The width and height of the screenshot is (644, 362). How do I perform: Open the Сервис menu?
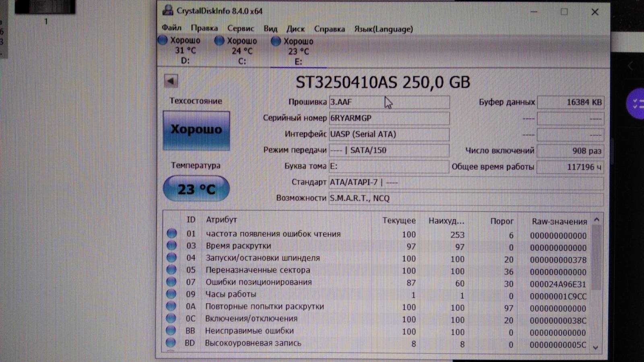[x=241, y=28]
